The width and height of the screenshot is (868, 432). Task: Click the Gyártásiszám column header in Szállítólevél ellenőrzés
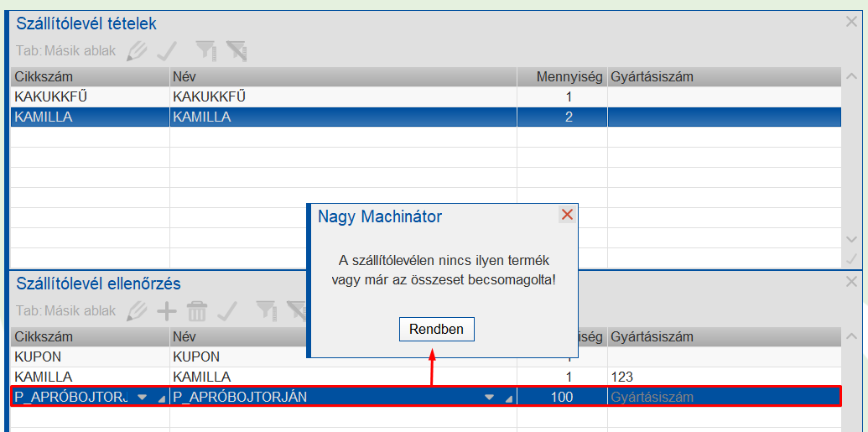tap(725, 336)
